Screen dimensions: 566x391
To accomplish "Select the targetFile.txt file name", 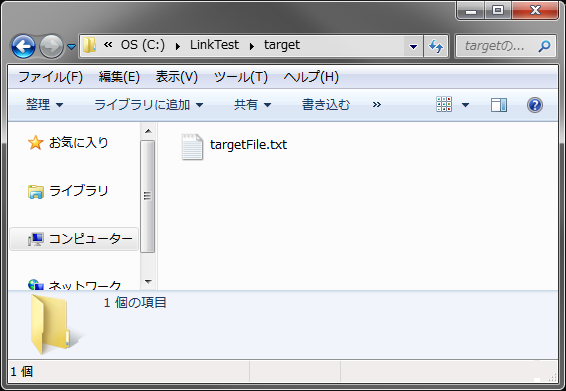I will [248, 145].
